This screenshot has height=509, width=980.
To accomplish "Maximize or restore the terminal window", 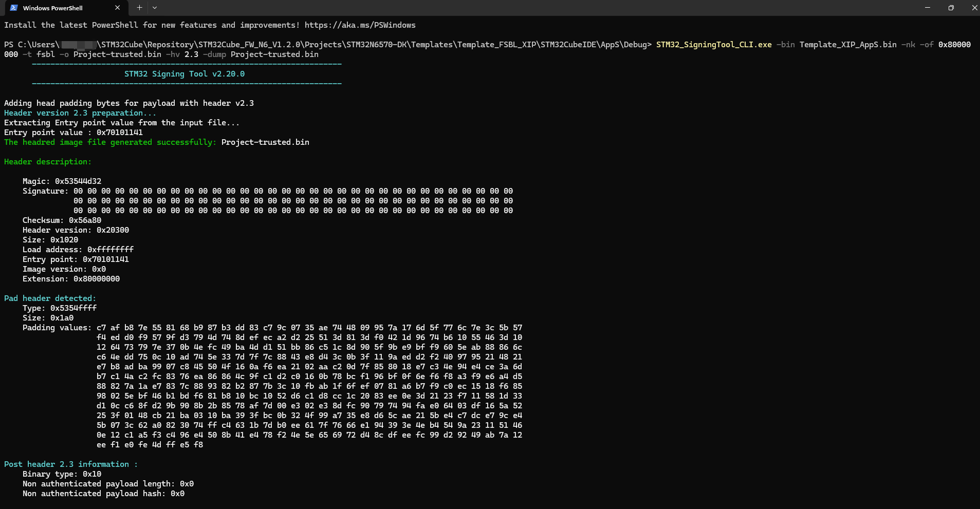I will tap(951, 8).
